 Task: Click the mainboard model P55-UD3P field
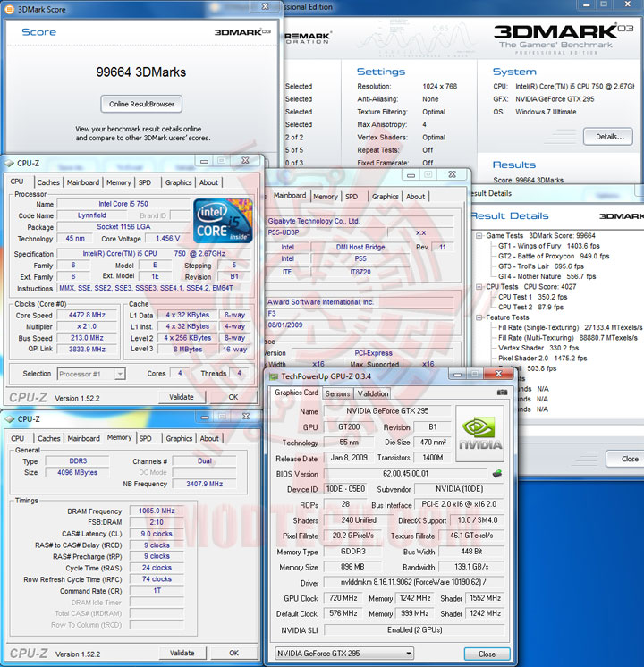326,232
